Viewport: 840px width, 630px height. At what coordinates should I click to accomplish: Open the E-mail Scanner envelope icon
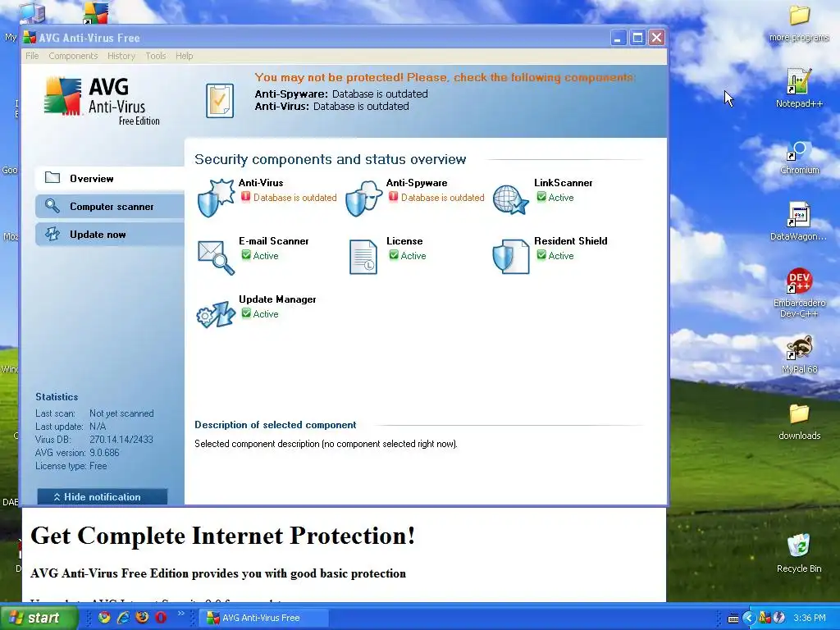[x=216, y=258]
